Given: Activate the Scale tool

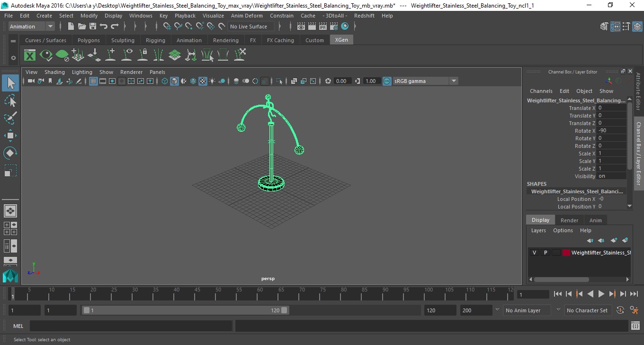Looking at the screenshot, I should pos(10,170).
